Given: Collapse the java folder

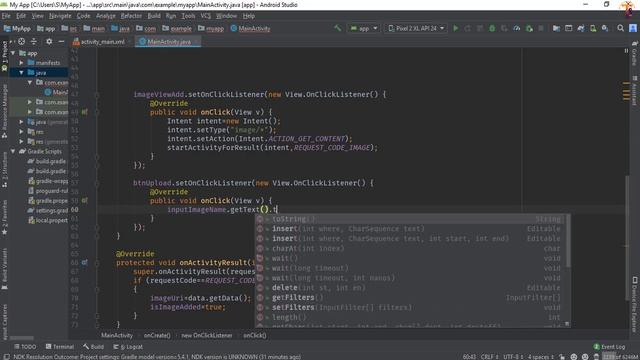Looking at the screenshot, I should pos(21,73).
